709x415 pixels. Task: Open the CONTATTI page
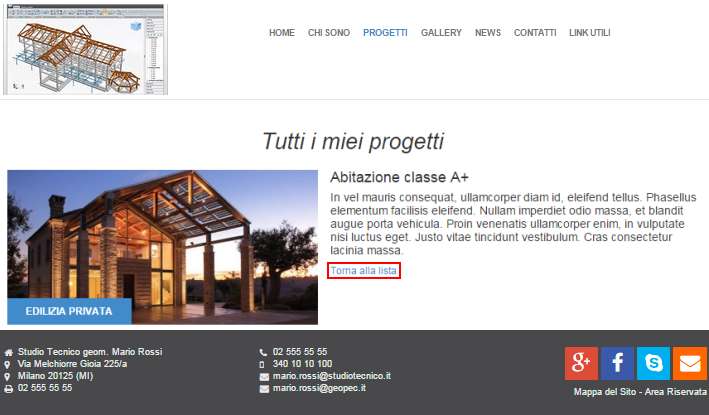tap(535, 33)
